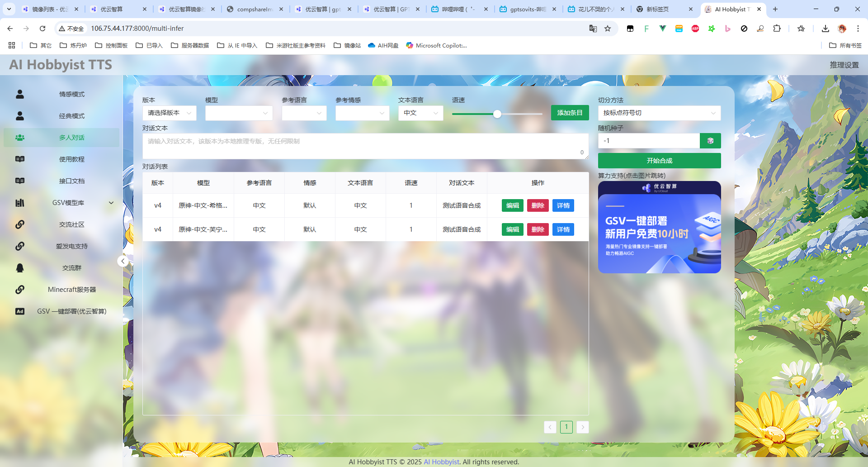Viewport: 868px width, 467px height.
Task: Switch to 新标签页 browser tab
Action: [665, 9]
